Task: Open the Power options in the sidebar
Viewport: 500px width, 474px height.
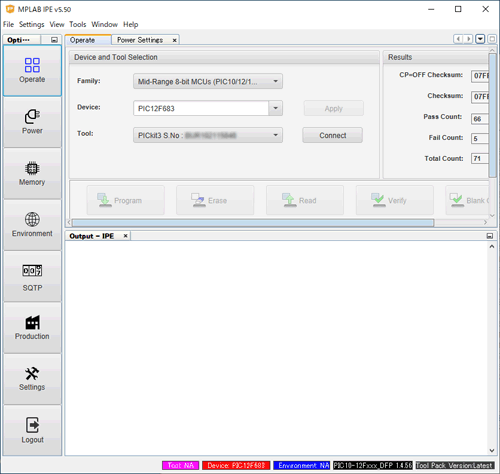Action: [x=32, y=122]
